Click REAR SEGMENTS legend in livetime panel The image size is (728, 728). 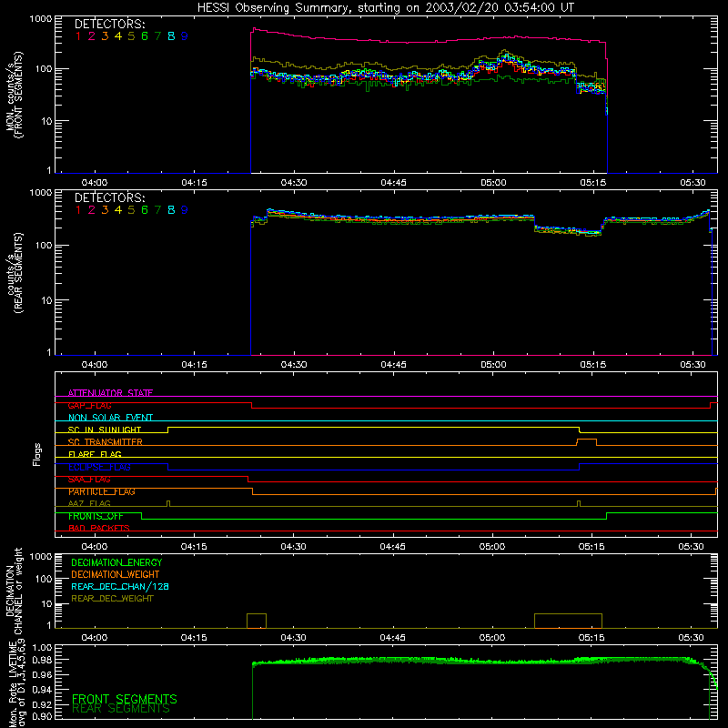(121, 709)
